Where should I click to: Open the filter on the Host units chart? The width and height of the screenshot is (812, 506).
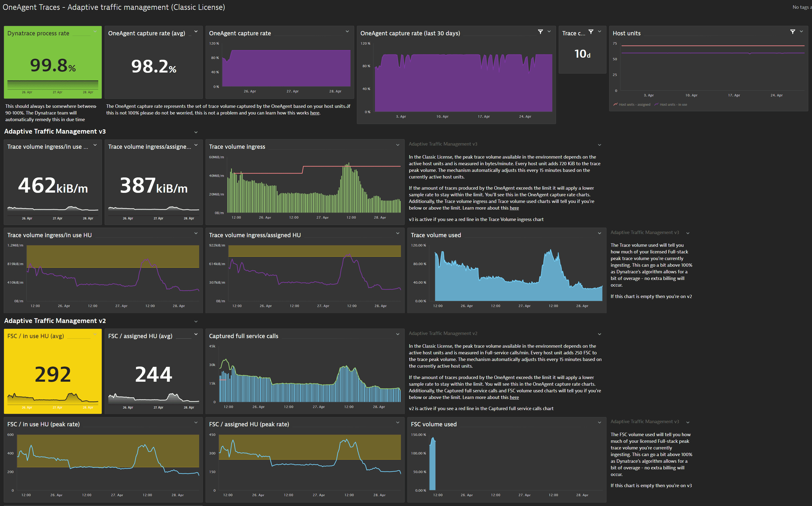coord(792,31)
